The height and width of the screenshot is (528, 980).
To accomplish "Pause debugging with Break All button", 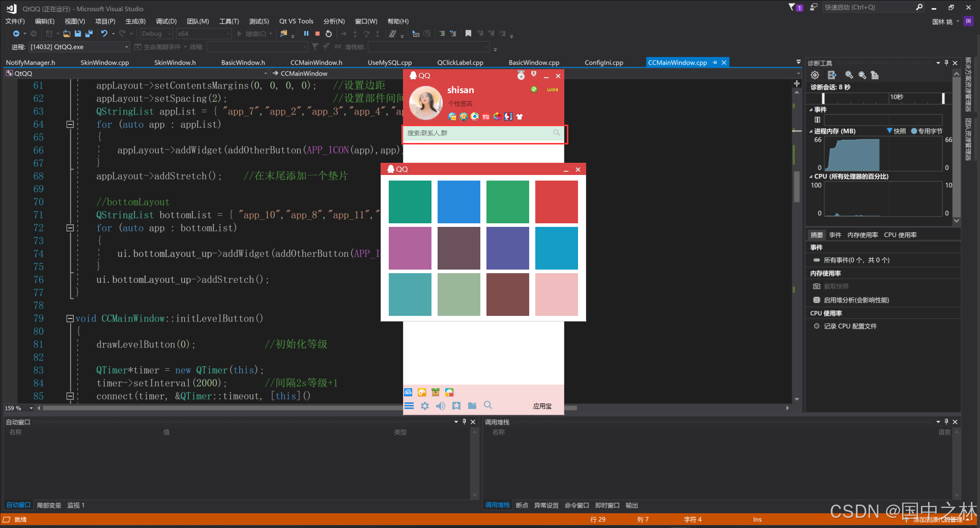I will tap(306, 34).
